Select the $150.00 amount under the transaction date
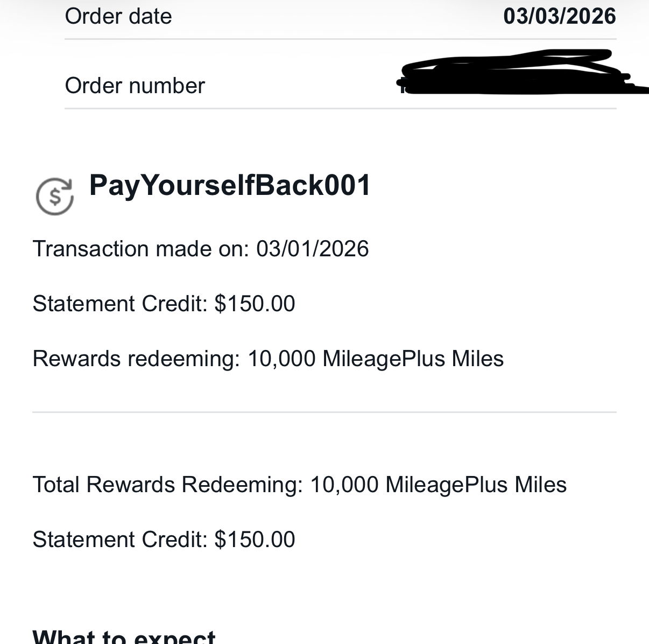The width and height of the screenshot is (649, 644). coord(255,304)
